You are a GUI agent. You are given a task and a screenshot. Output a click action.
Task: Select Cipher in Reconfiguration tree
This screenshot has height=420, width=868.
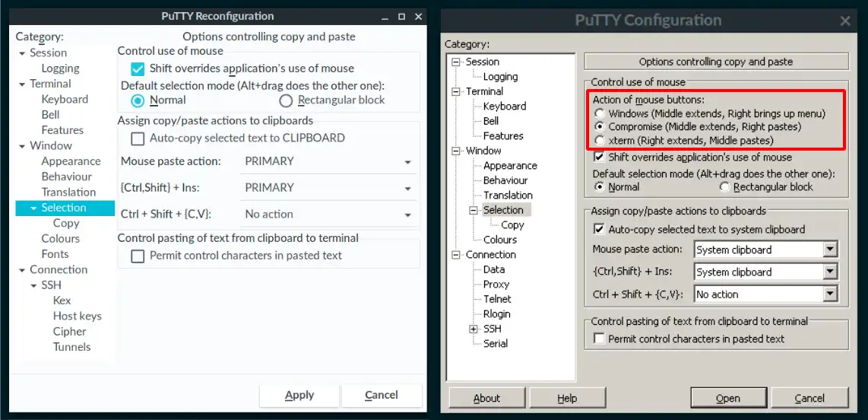pyautogui.click(x=70, y=332)
